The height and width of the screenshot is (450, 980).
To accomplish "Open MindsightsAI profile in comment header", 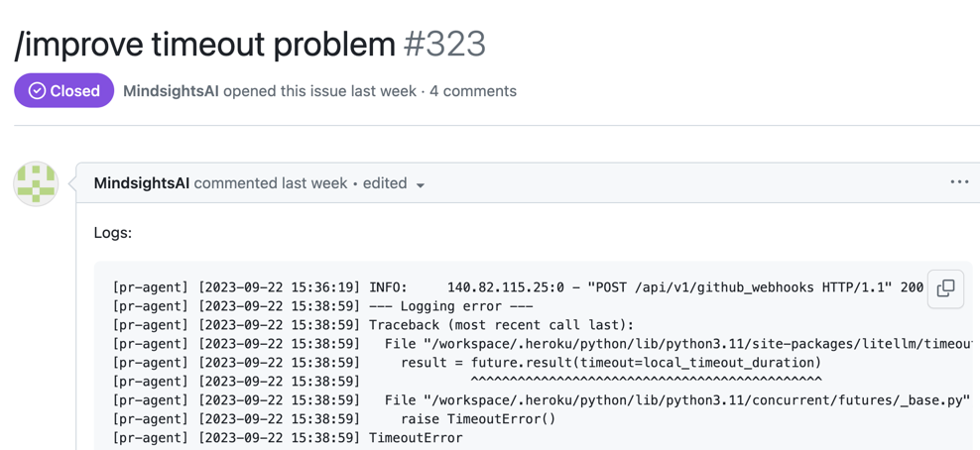I will 141,183.
